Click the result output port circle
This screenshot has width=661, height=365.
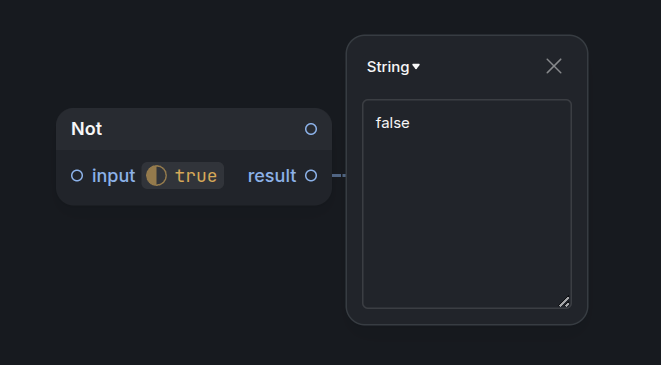[x=311, y=175]
